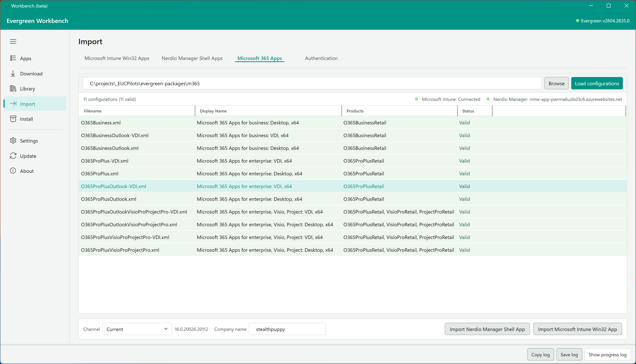Switch to Nerdio Manager Shell Apps tab

click(192, 58)
